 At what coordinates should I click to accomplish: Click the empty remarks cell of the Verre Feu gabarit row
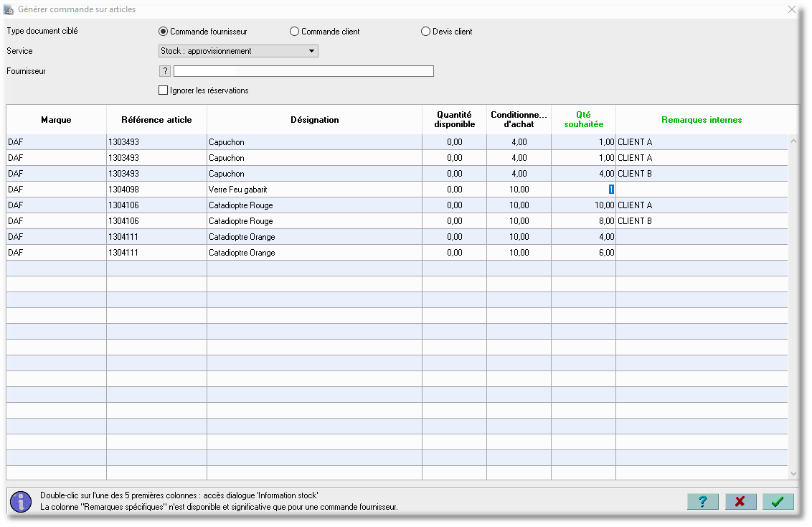702,190
